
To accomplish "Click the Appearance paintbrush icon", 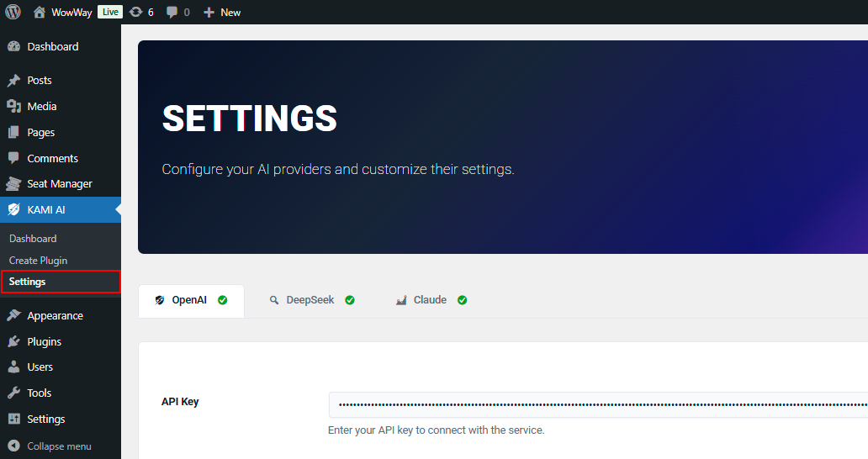I will 13,315.
